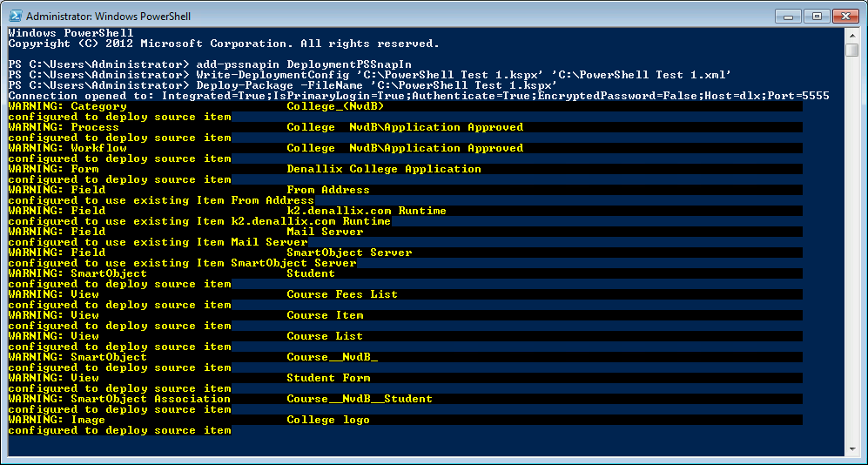Screen dimensions: 868x465
Task: Click the add-pssnapin DeploymentPSSnapIn command line
Action: click(210, 64)
